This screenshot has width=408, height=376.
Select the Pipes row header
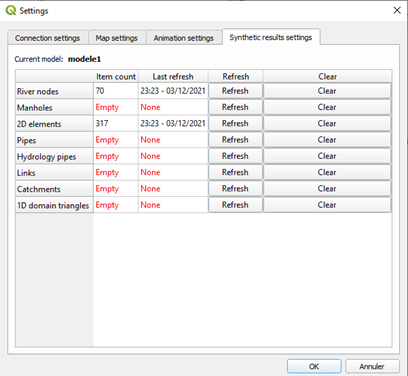[x=54, y=140]
